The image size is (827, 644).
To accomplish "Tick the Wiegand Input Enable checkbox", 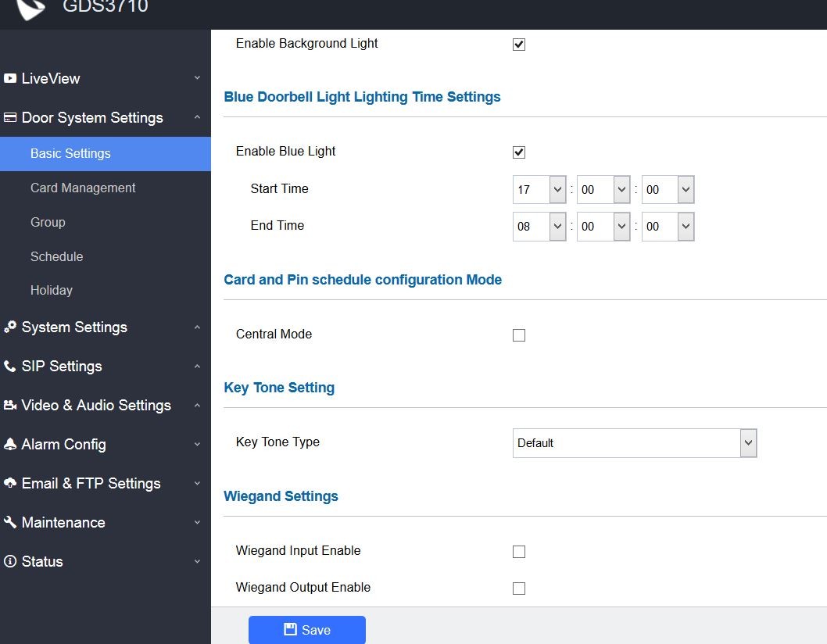I will (519, 552).
